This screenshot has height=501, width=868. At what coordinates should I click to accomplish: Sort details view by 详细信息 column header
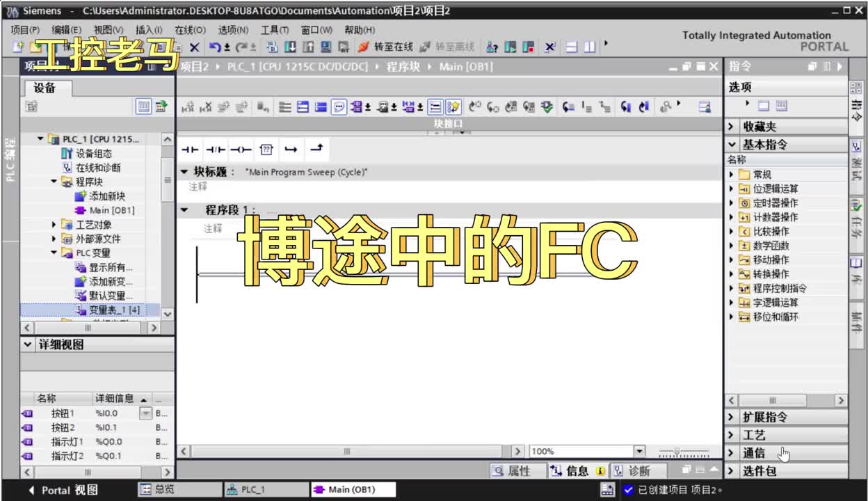(122, 399)
